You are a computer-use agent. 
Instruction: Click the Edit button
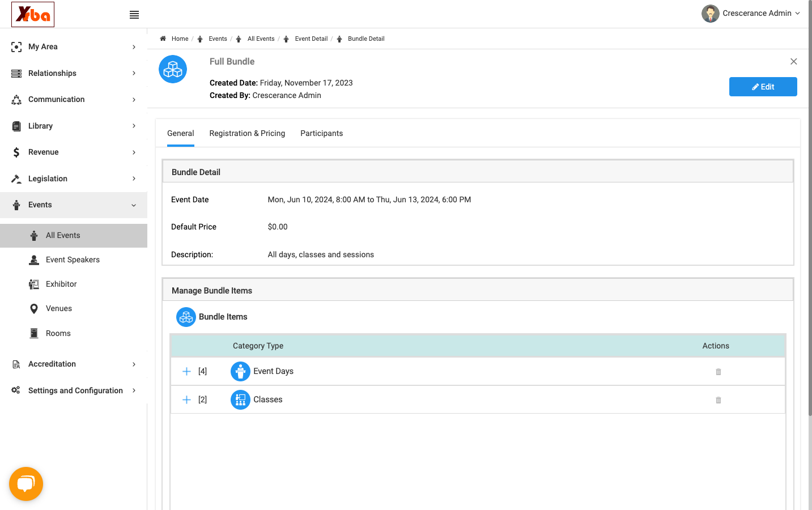[763, 87]
